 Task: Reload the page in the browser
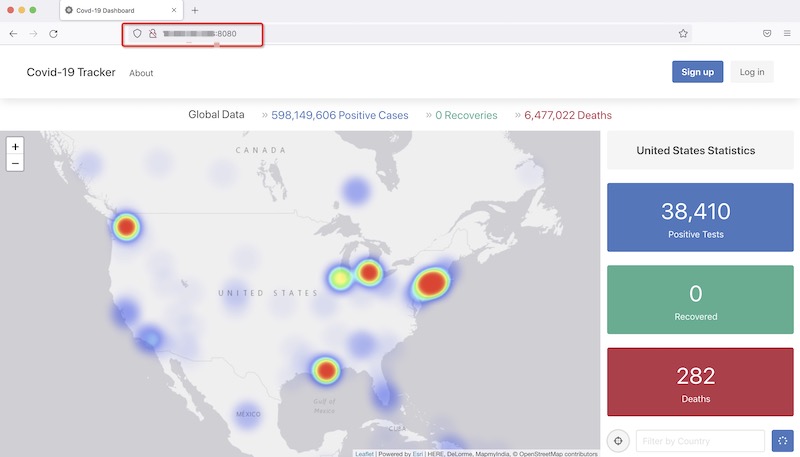point(53,33)
